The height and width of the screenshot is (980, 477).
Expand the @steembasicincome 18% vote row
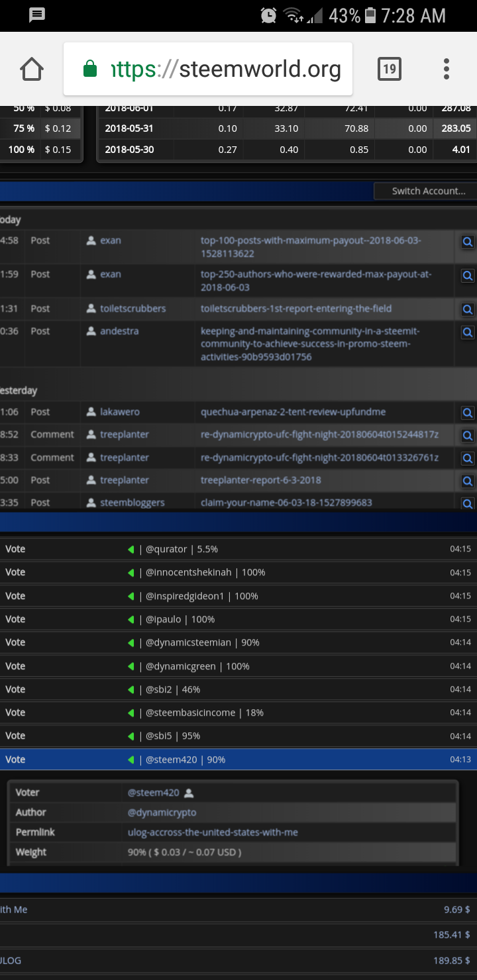pos(238,712)
